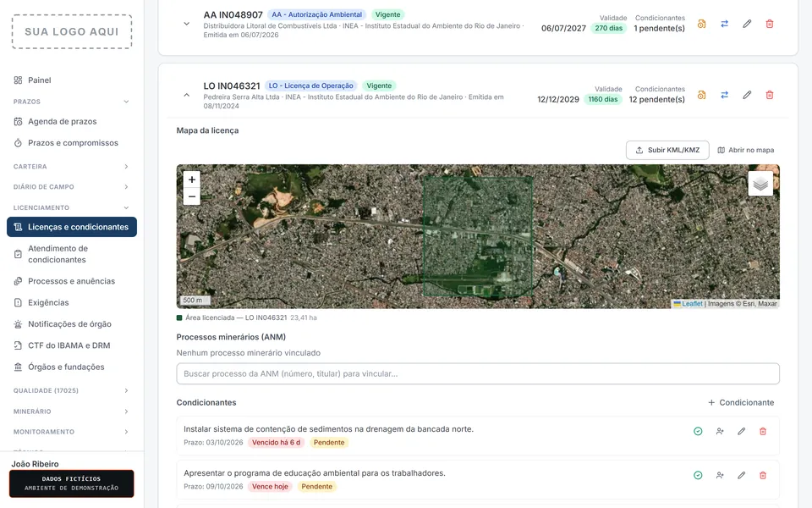
Task: Collapse the PRAZOS sidebar section
Action: coord(71,102)
